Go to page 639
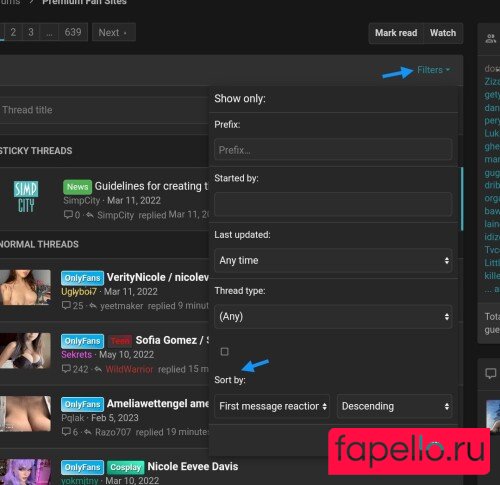This screenshot has width=500, height=485. (x=73, y=32)
